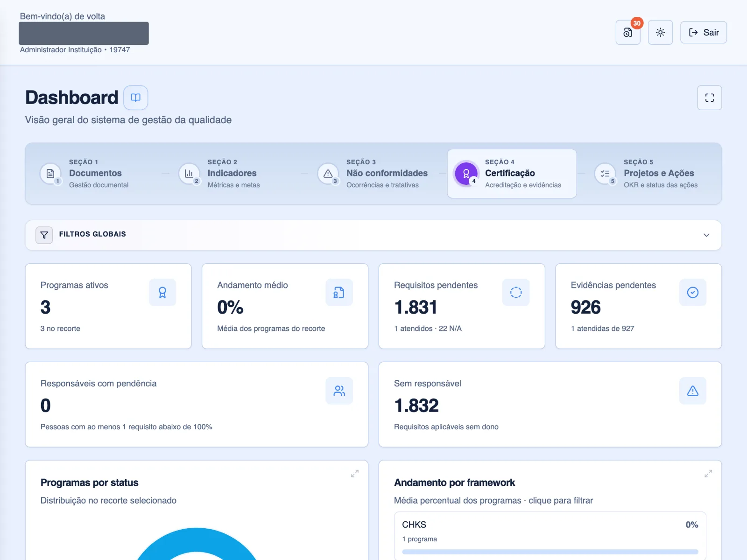Click the Responsáveis com pendência users icon
Screen dimensions: 747x560
339,391
